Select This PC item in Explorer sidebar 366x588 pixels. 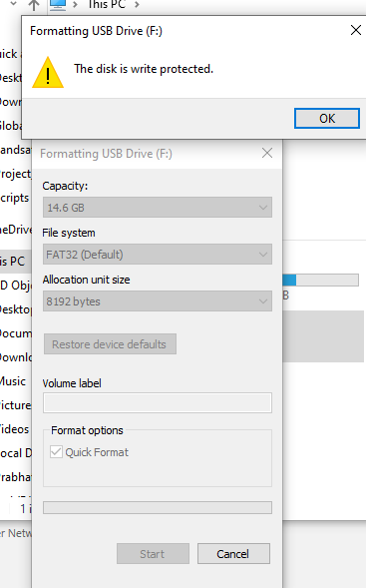click(15, 261)
